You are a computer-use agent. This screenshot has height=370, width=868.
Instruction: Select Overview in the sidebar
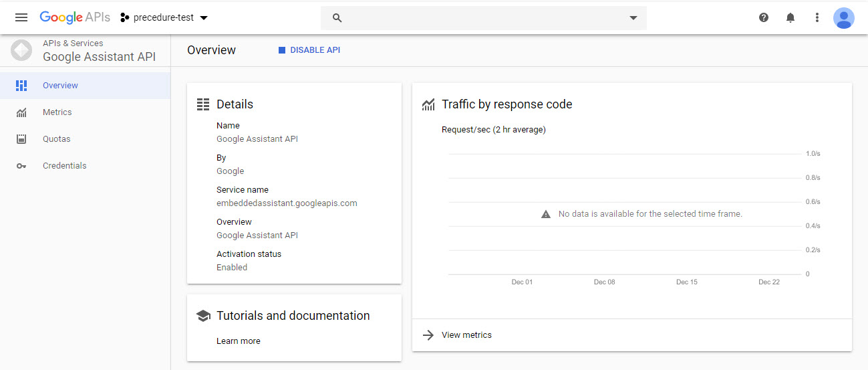click(86, 86)
